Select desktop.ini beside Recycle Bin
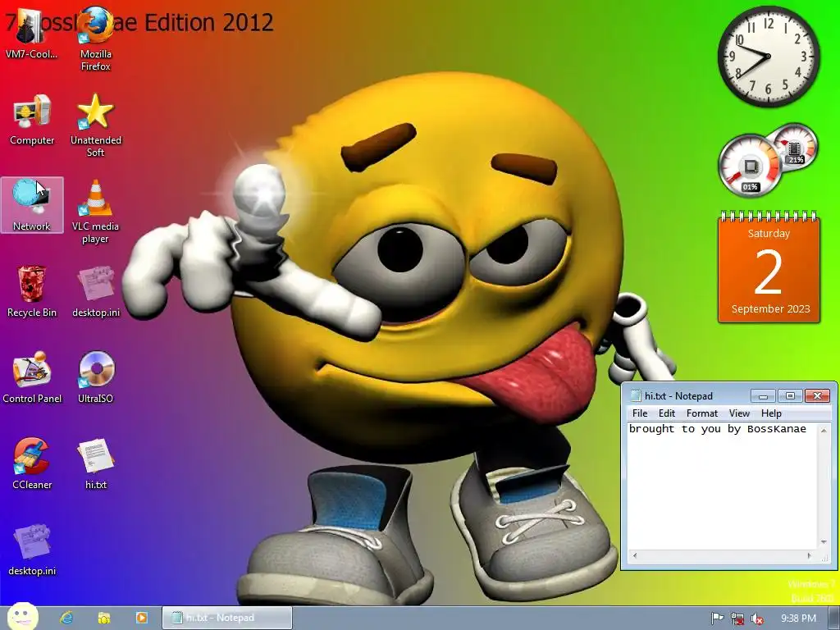Viewport: 840px width, 630px height. pos(96,291)
